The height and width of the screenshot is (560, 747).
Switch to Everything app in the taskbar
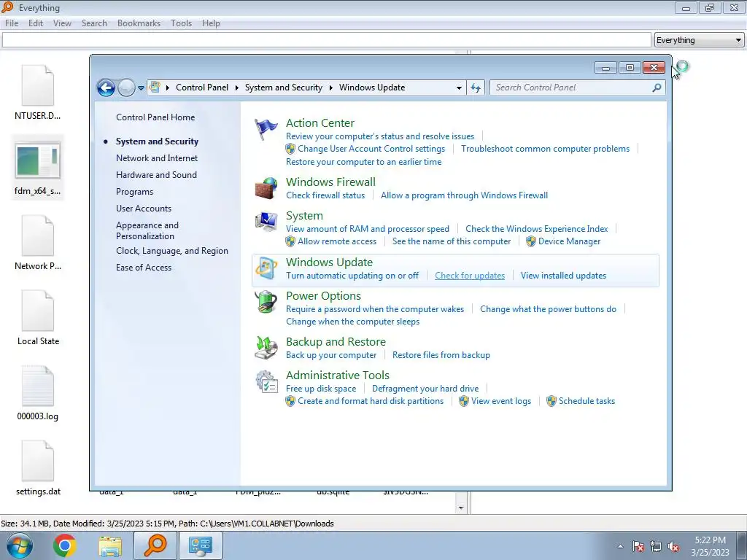(x=155, y=545)
